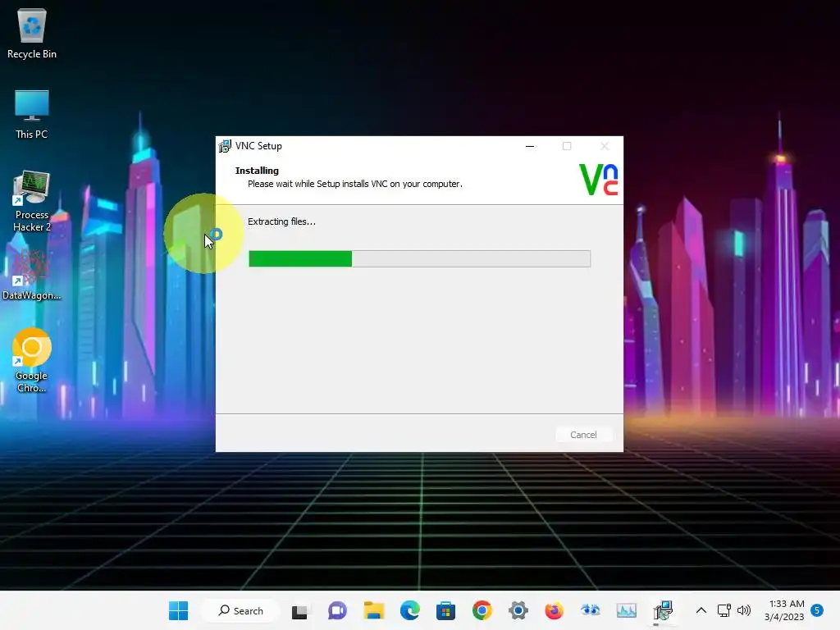Show hidden system tray icons
This screenshot has width=840, height=630.
click(701, 610)
